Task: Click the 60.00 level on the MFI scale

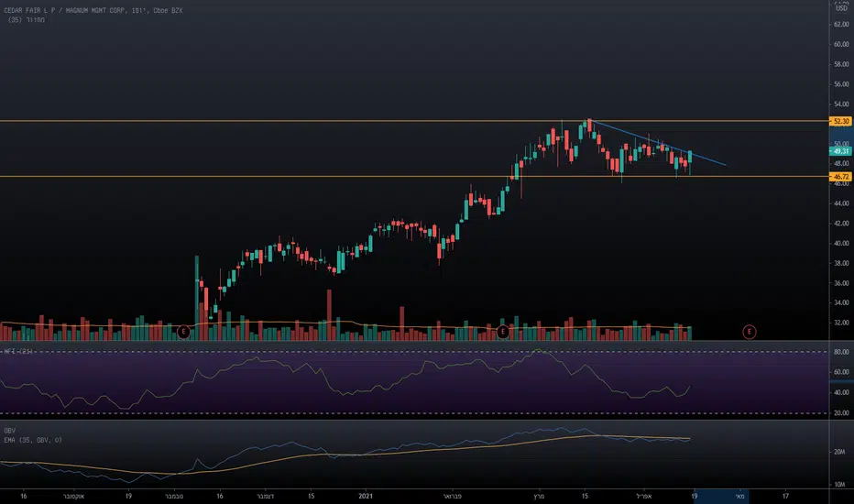Action: coord(841,372)
